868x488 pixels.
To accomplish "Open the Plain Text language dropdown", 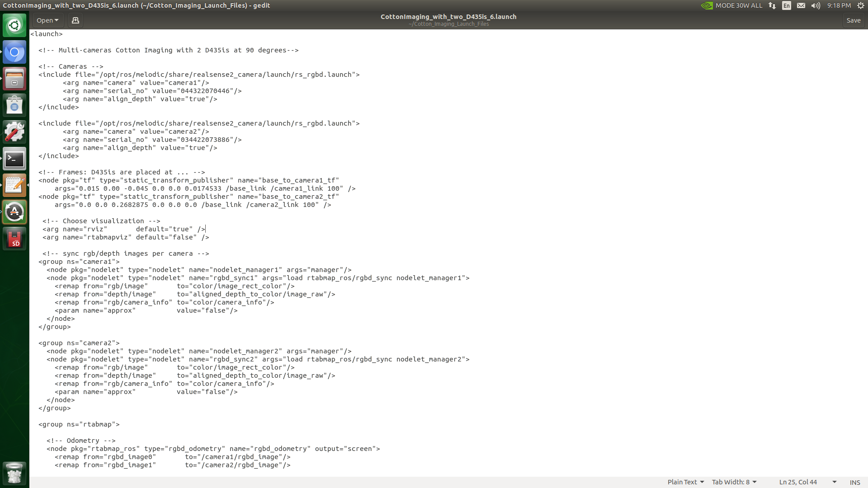I will point(685,482).
